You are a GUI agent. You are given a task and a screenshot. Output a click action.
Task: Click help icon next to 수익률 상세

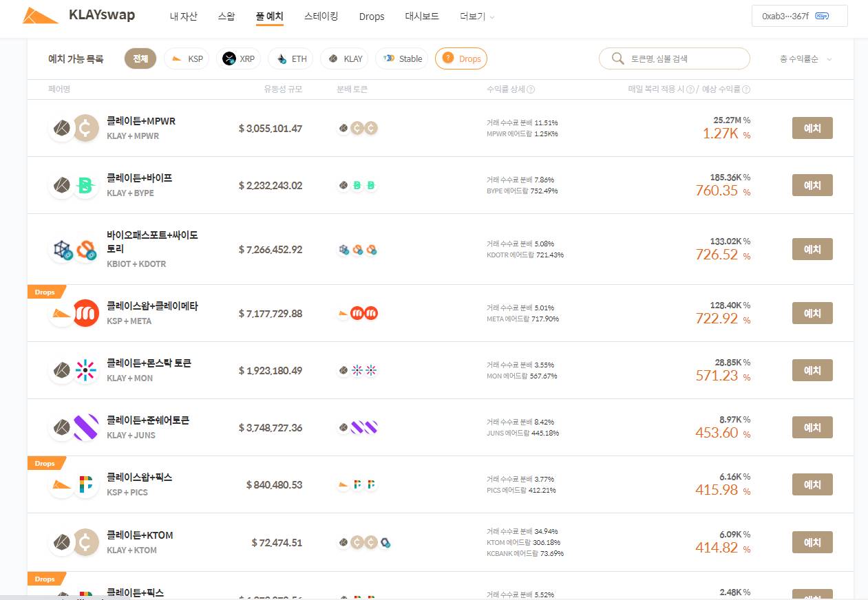(531, 89)
